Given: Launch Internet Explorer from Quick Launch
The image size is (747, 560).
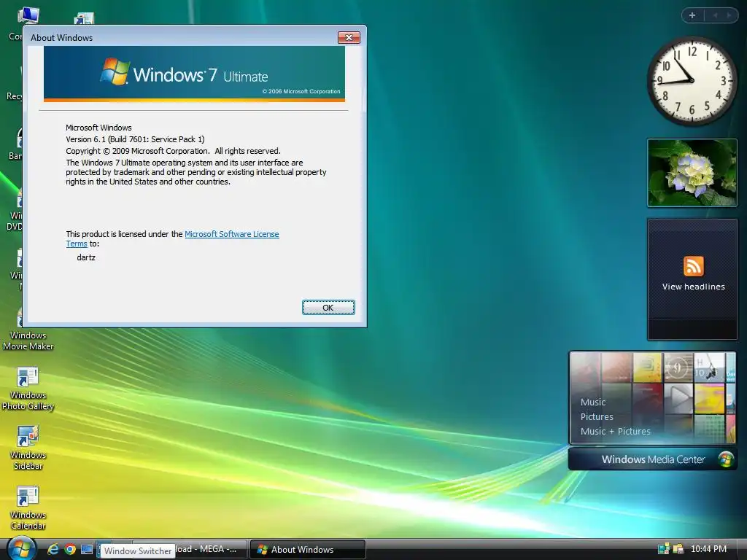Looking at the screenshot, I should (53, 549).
